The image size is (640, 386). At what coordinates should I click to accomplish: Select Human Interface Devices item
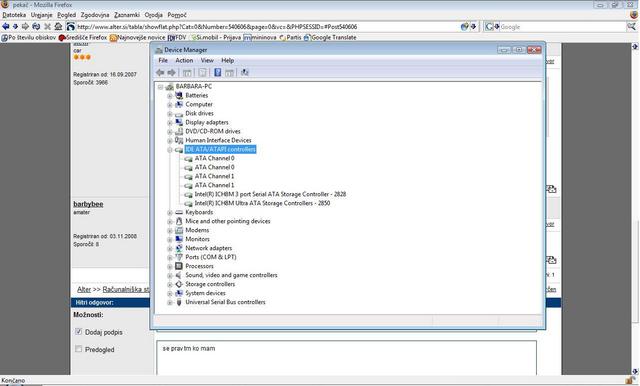[x=218, y=140]
